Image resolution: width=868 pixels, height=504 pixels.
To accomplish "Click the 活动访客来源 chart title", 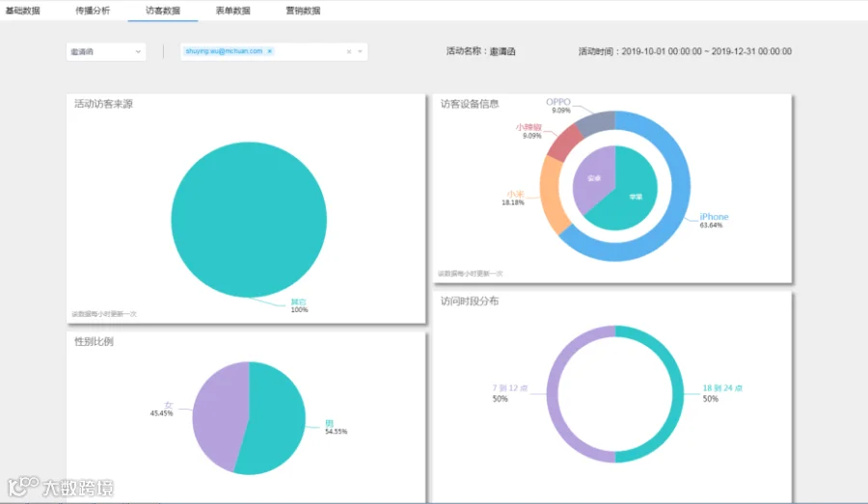I will tap(103, 104).
